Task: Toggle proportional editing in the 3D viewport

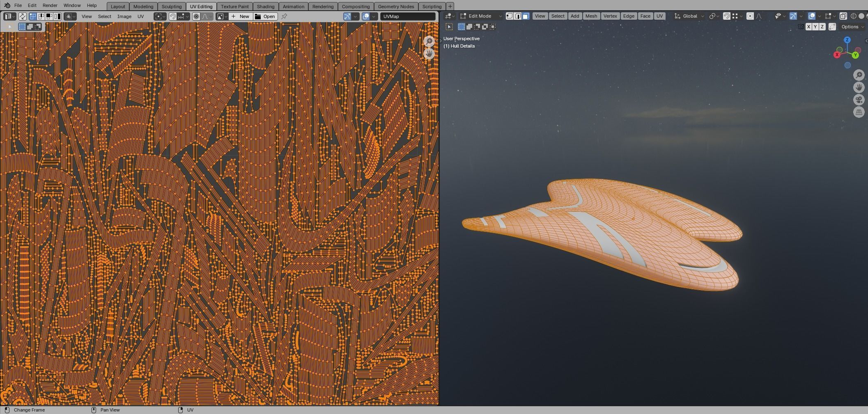Action: point(750,16)
